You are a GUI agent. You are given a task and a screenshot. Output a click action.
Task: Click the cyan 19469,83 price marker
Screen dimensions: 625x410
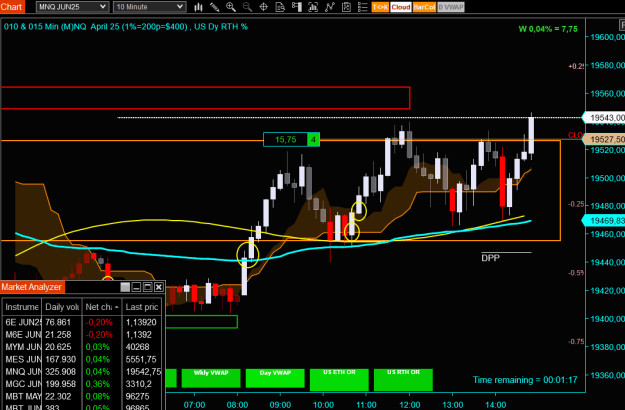[604, 220]
